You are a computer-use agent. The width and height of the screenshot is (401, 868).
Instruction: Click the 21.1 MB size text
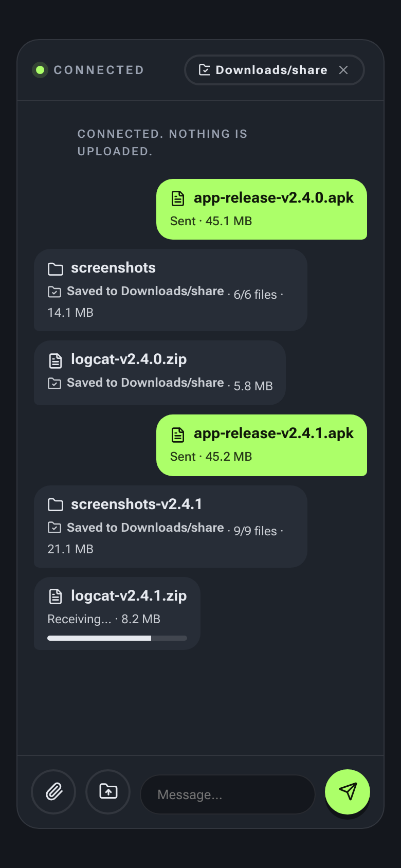point(70,549)
